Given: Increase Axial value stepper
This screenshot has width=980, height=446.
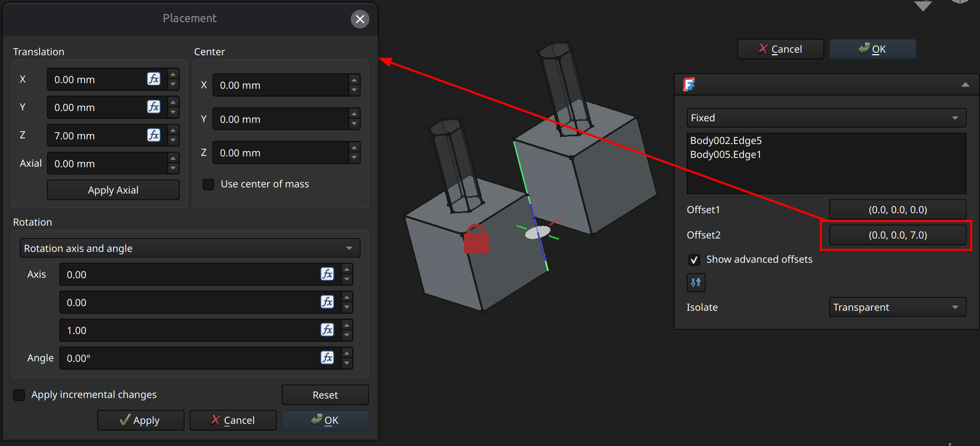Looking at the screenshot, I should (173, 158).
